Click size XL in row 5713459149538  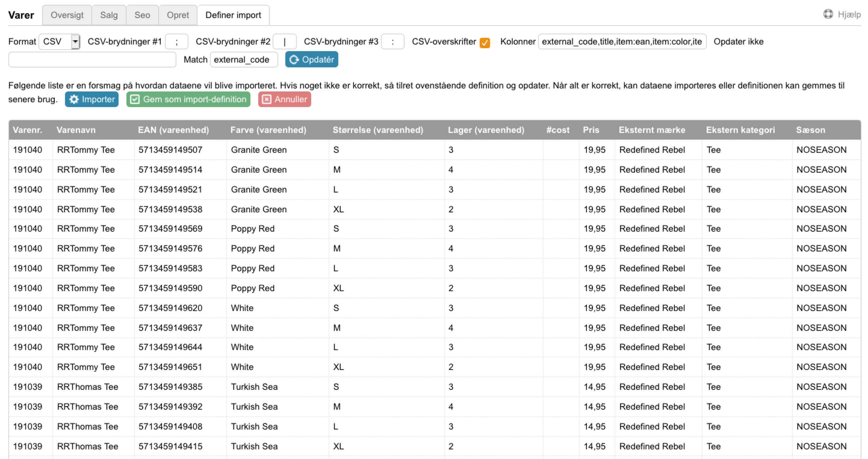(x=338, y=210)
